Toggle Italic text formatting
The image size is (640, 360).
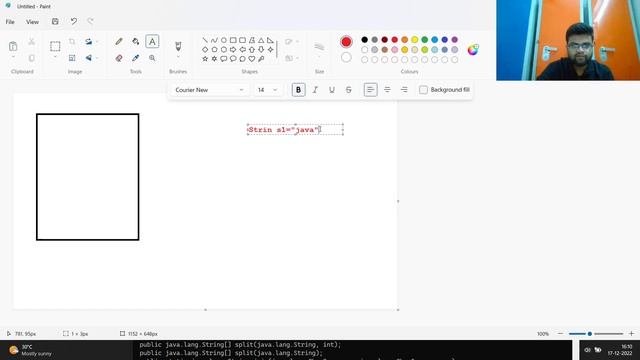[x=315, y=90]
